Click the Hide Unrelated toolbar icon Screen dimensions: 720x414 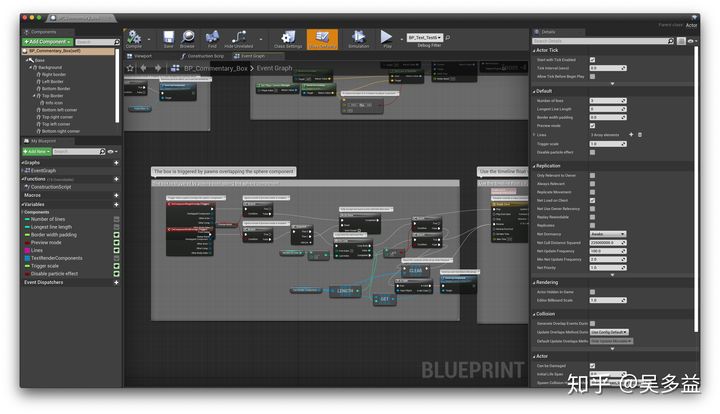coord(239,38)
